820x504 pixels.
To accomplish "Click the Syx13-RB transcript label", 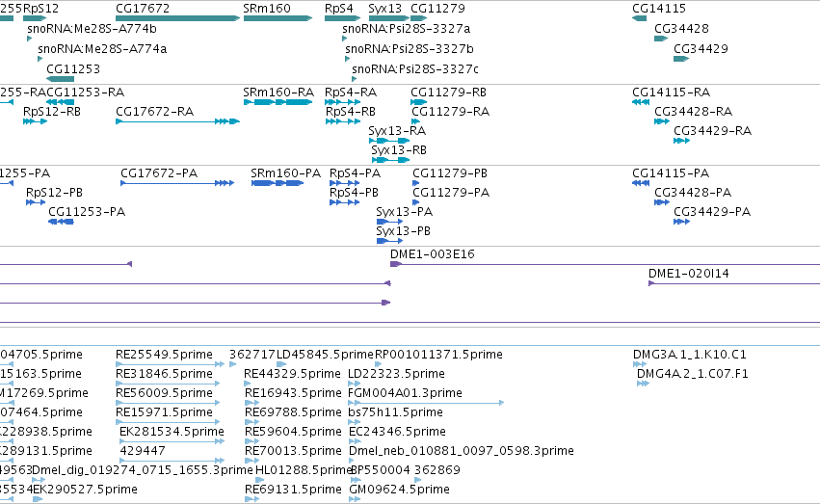I will (399, 150).
